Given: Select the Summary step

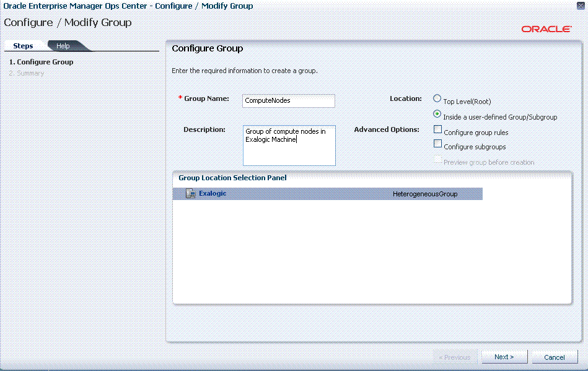Looking at the screenshot, I should pyautogui.click(x=26, y=73).
